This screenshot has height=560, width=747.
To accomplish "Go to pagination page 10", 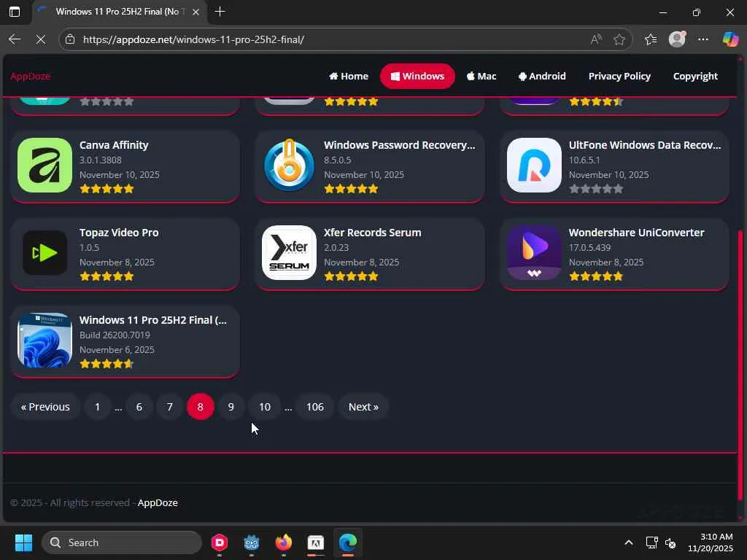I will [x=264, y=407].
